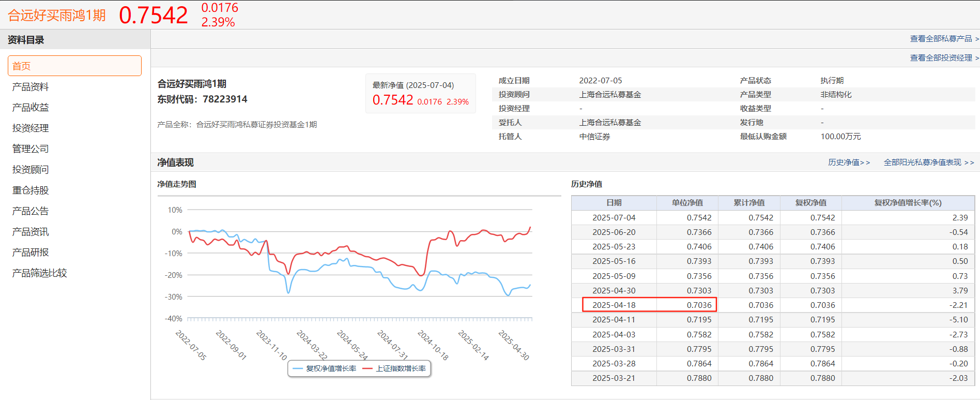
Task: Toggle 上证指数增长率 legend series
Action: [394, 368]
